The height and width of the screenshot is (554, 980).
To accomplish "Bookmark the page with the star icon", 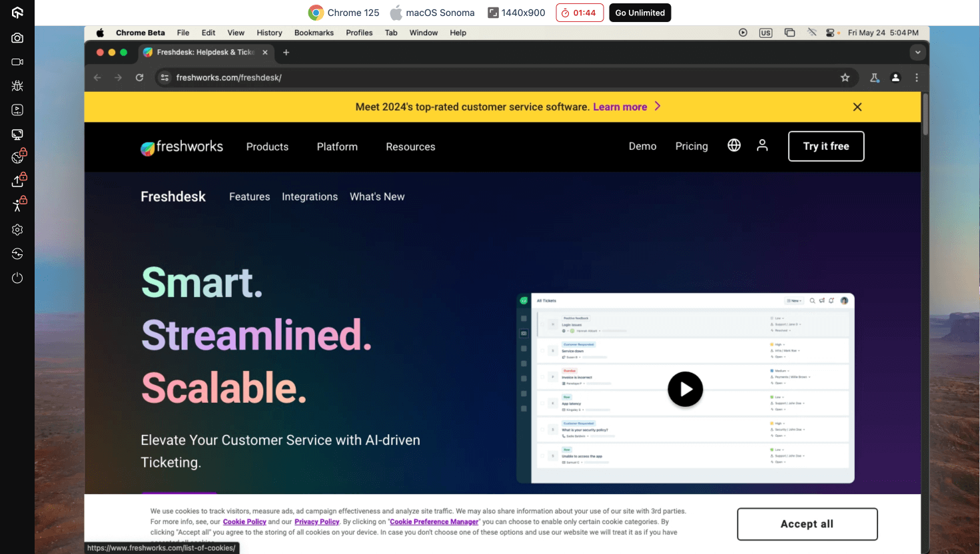I will pos(845,77).
